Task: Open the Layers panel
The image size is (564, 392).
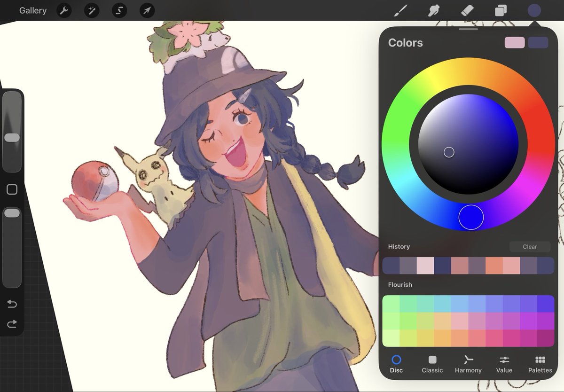Action: (x=501, y=10)
